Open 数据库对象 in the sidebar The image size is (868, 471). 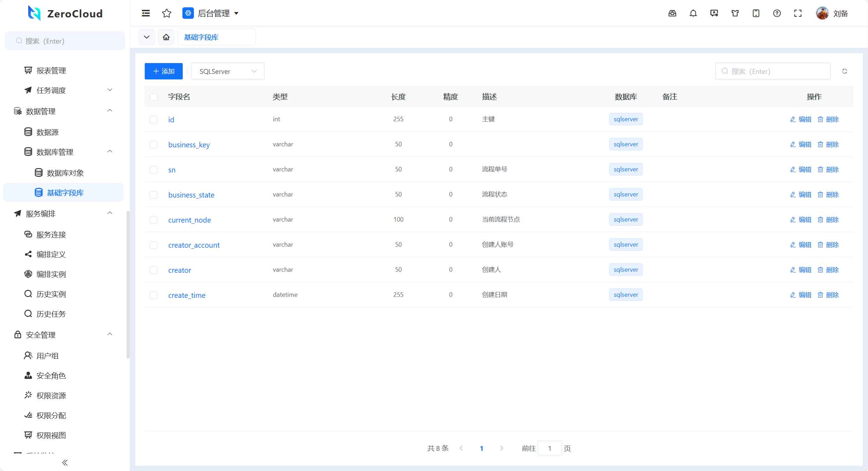(65, 173)
